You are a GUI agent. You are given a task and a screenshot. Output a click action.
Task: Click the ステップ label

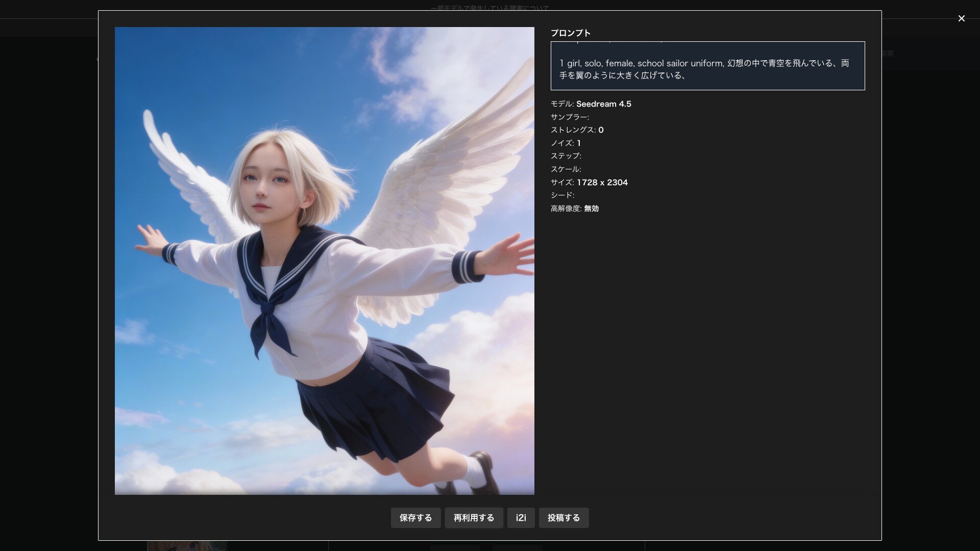tap(566, 156)
